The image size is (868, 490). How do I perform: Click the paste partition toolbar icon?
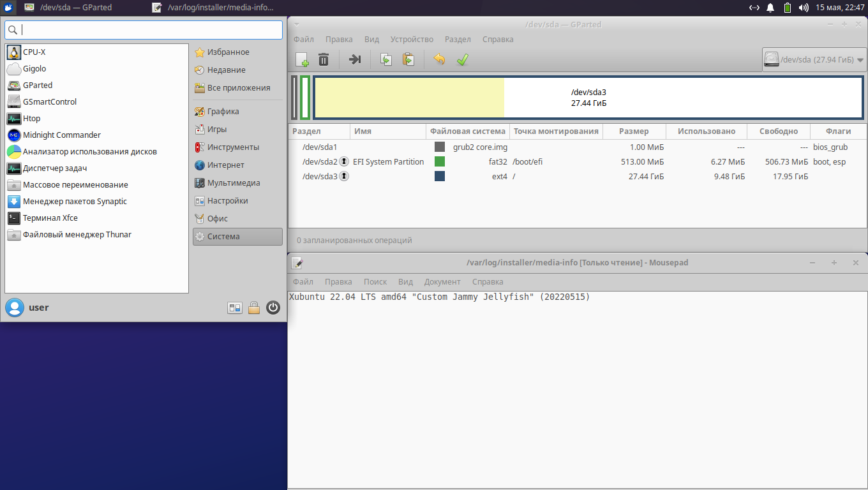point(408,59)
